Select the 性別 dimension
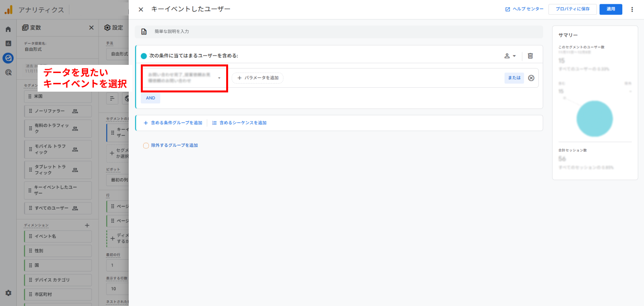644x306 pixels. [x=58, y=251]
